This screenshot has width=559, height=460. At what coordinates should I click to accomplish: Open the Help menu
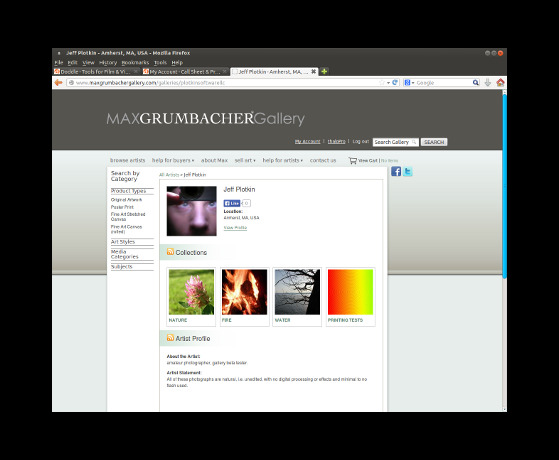177,63
